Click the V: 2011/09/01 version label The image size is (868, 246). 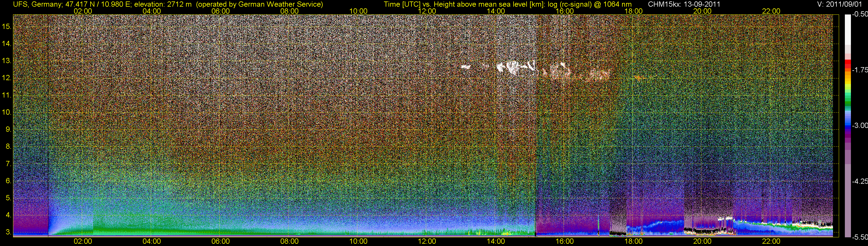coord(841,4)
